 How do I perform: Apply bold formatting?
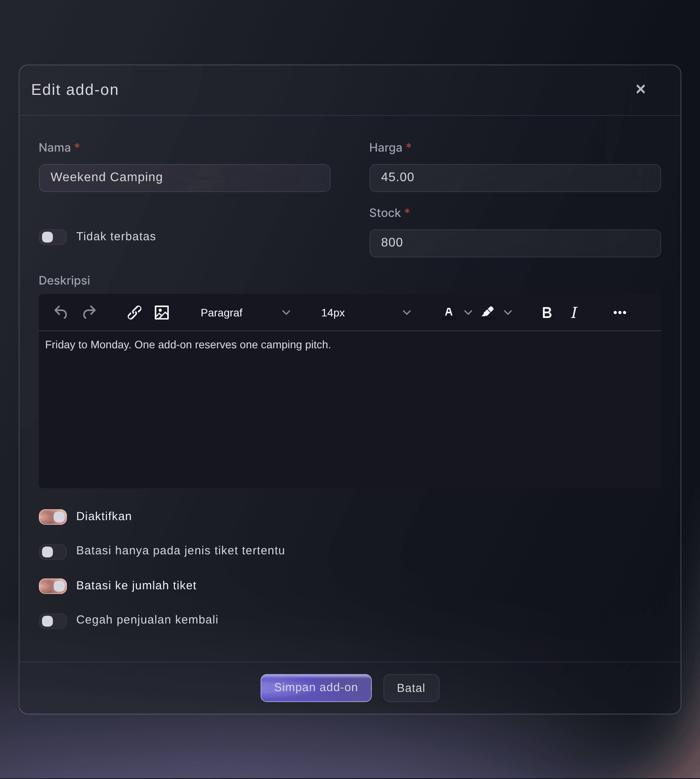(547, 313)
